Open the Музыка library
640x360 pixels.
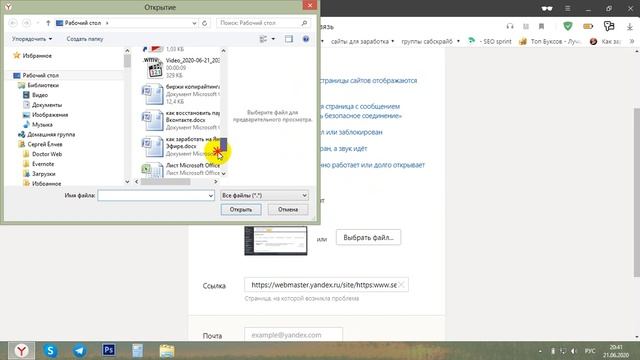point(42,125)
